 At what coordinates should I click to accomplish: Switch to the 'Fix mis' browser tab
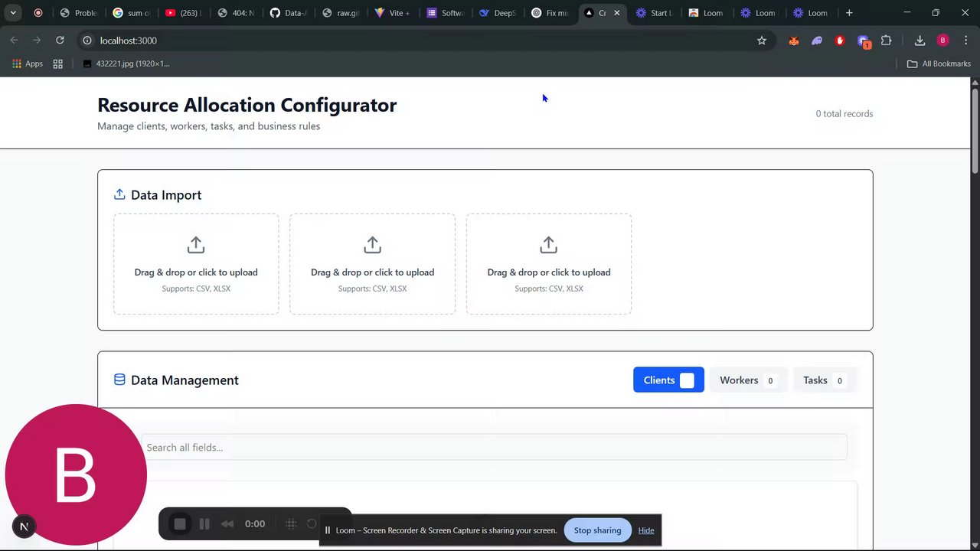point(550,13)
